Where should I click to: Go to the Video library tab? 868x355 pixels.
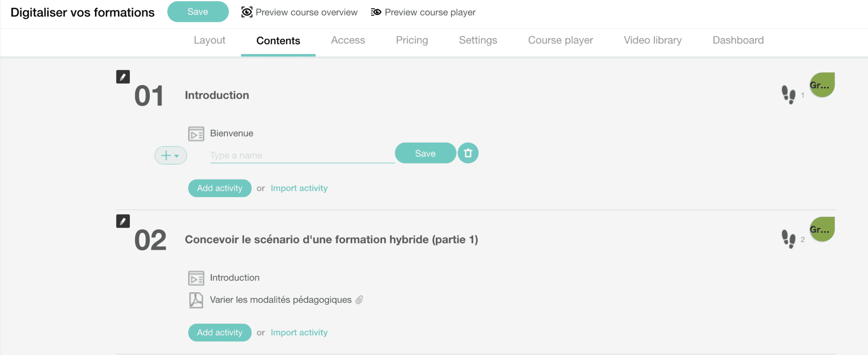pos(653,40)
